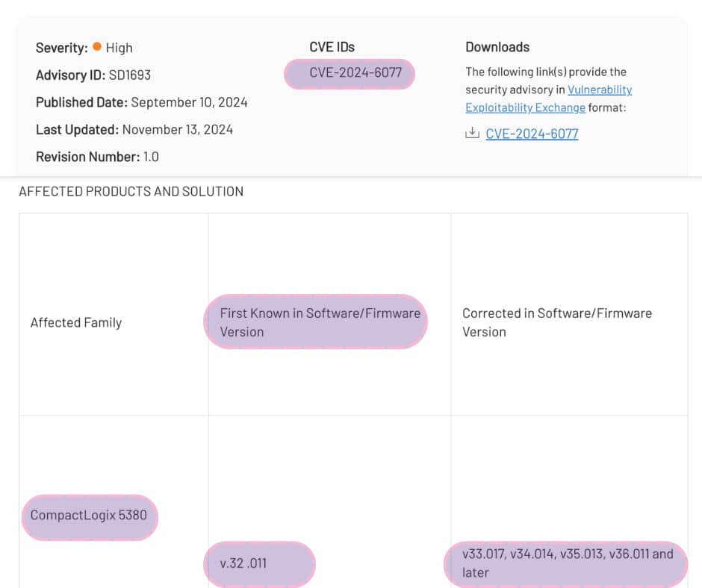Screen dimensions: 702x588
Task: Select the highlighted CVE-2024-6077 pill under CVE IDs
Action: 349,74
